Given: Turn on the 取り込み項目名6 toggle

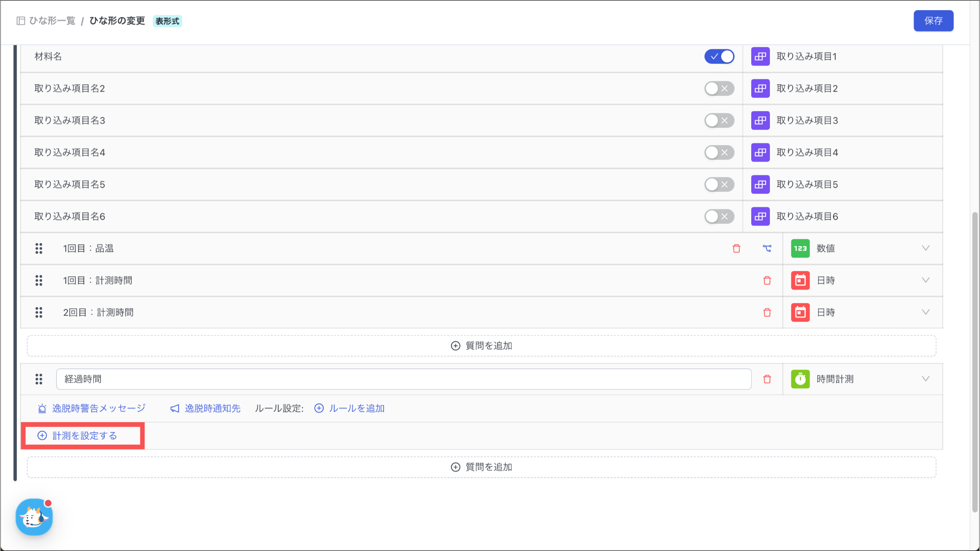Looking at the screenshot, I should pos(719,216).
